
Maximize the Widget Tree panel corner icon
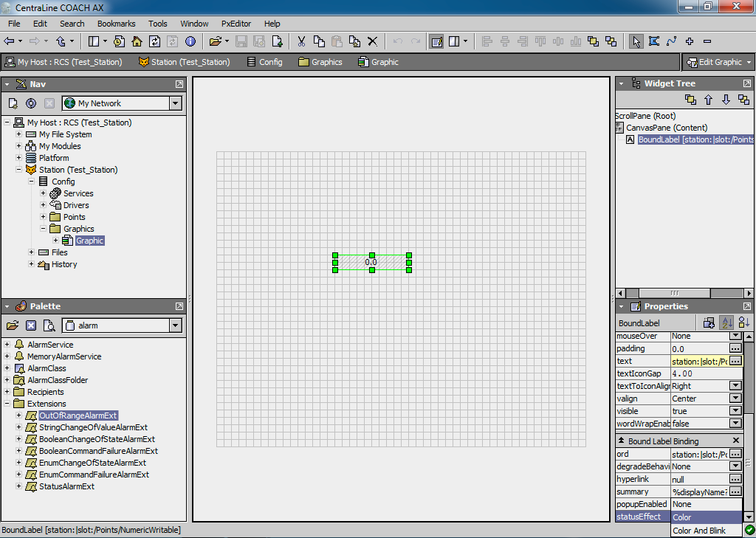[747, 83]
